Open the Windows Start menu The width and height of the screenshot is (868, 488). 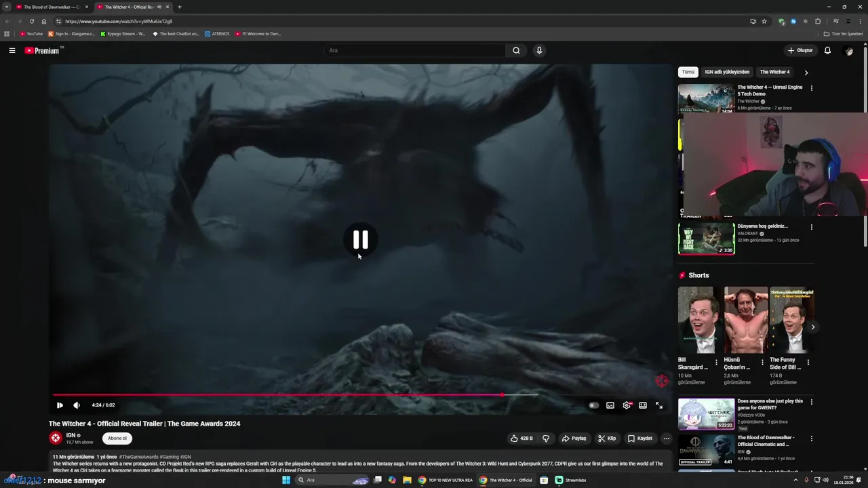(x=286, y=480)
